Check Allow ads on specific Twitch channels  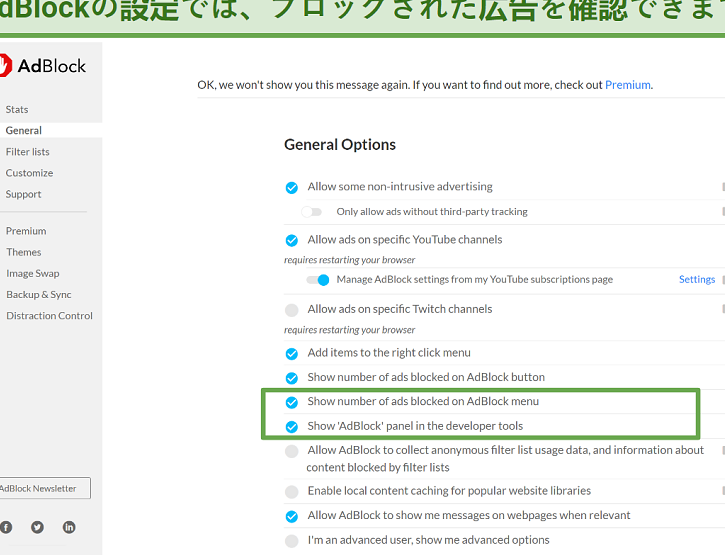coord(292,310)
